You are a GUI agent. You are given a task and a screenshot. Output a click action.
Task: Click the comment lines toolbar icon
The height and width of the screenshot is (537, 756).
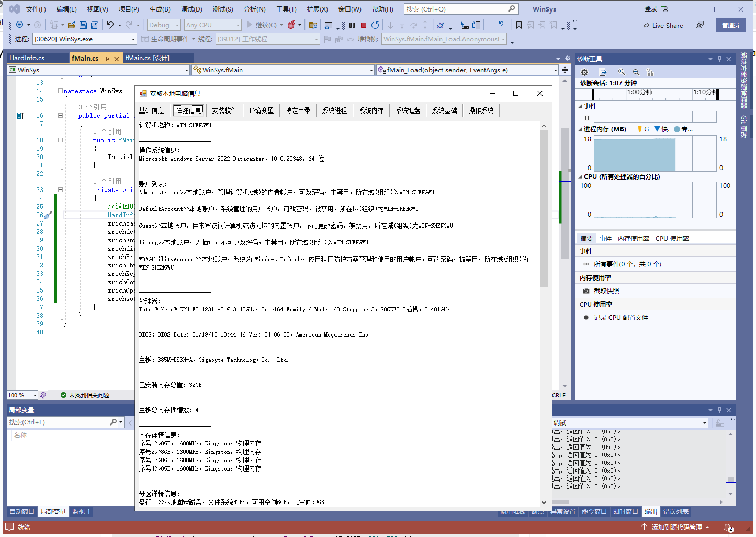(x=492, y=25)
